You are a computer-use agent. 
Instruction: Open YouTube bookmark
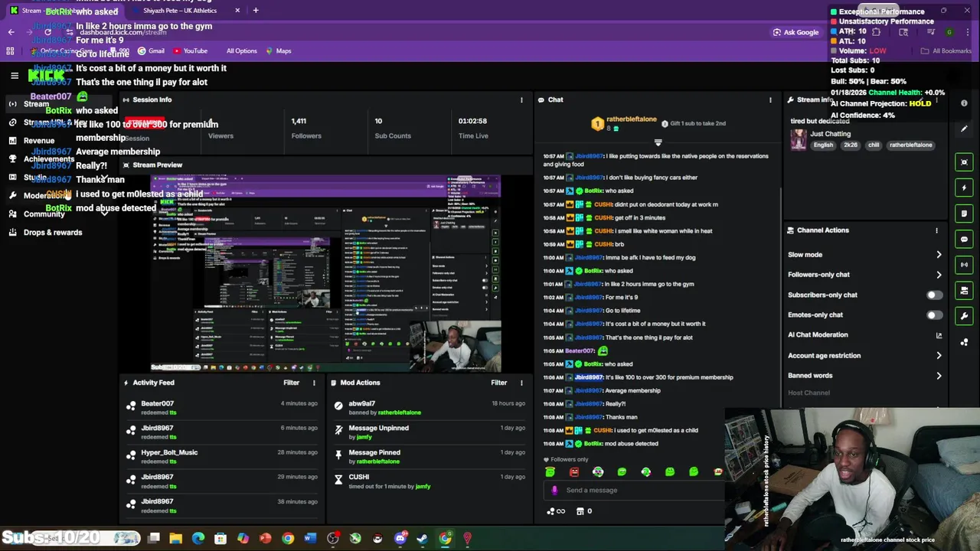pos(191,51)
